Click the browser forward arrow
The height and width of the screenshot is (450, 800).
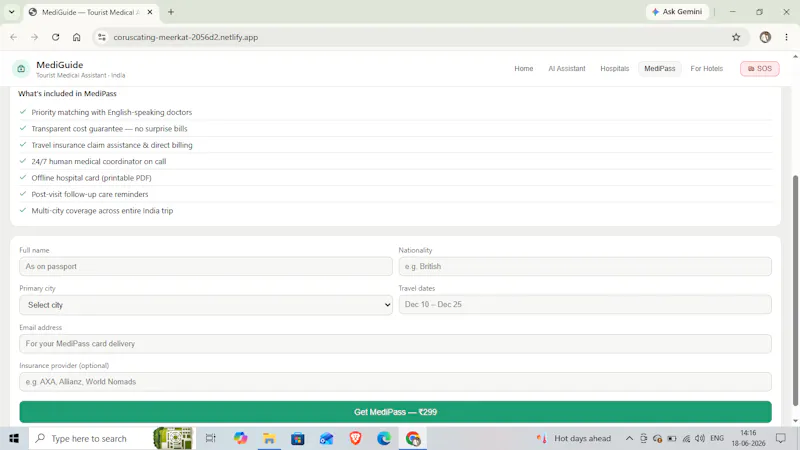click(34, 37)
